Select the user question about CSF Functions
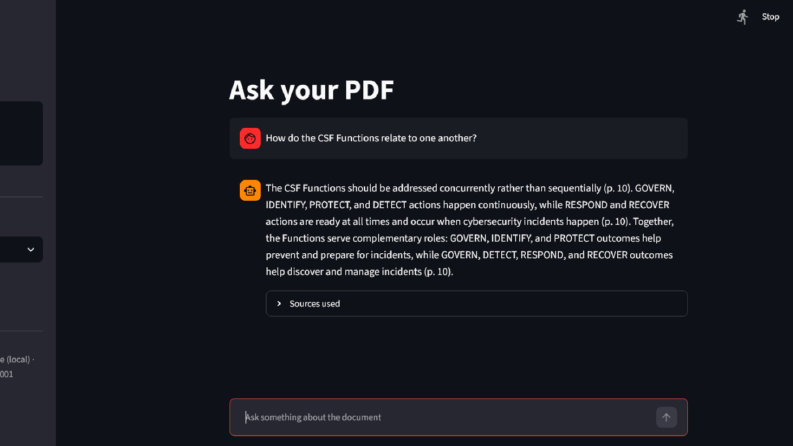 click(x=371, y=138)
